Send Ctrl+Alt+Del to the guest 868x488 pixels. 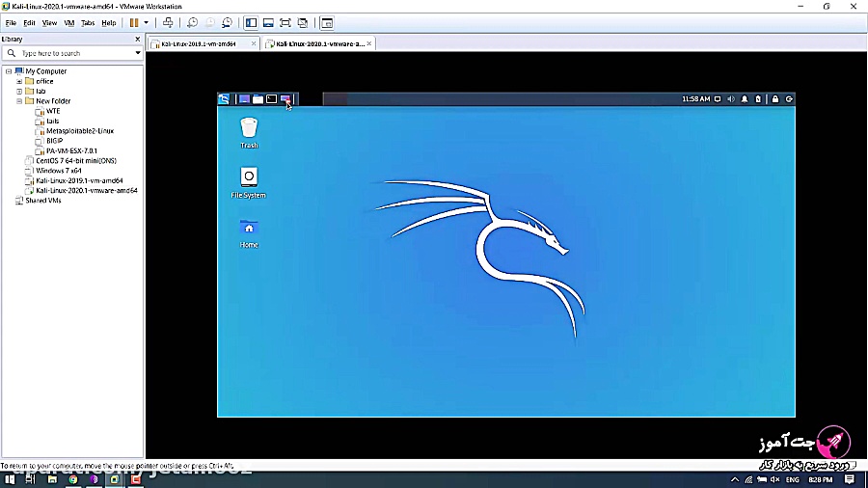pyautogui.click(x=168, y=23)
